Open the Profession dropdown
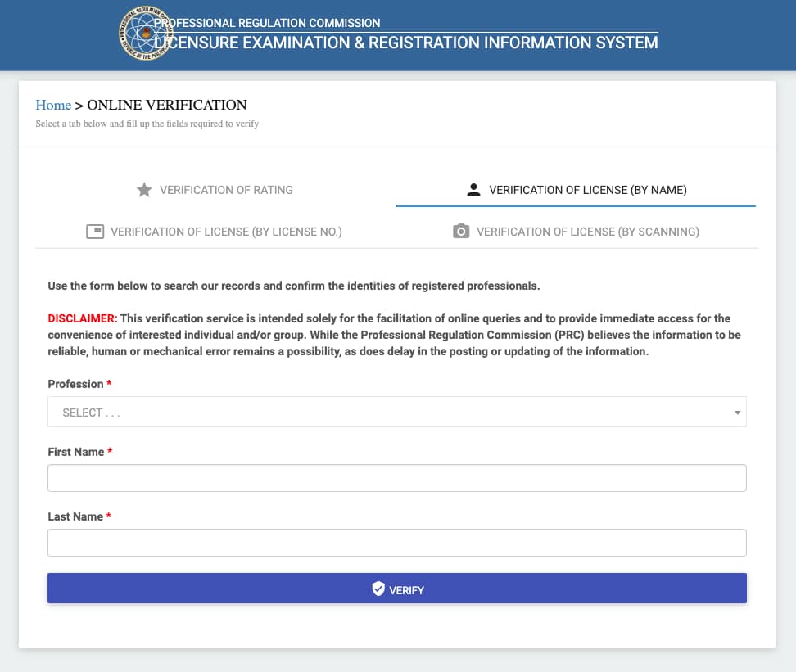The height and width of the screenshot is (672, 796). pos(397,412)
